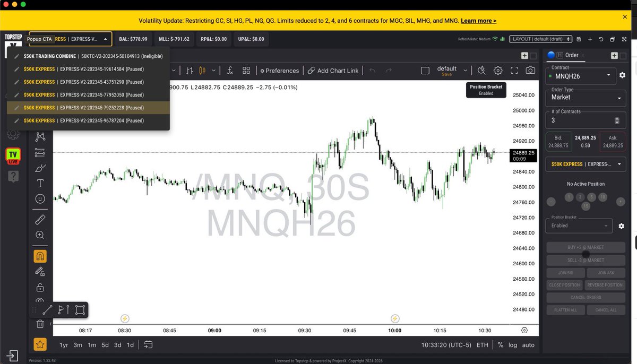Select quantity preset 5

[x=591, y=197]
